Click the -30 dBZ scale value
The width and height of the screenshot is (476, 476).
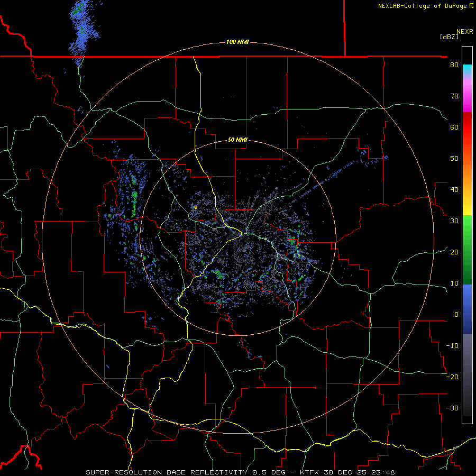pos(452,408)
